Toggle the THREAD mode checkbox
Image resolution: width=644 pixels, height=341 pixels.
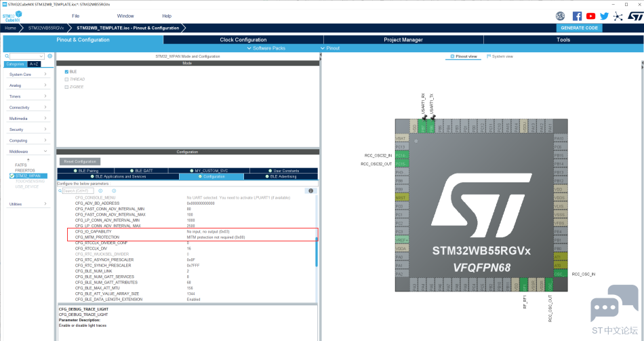(x=66, y=79)
